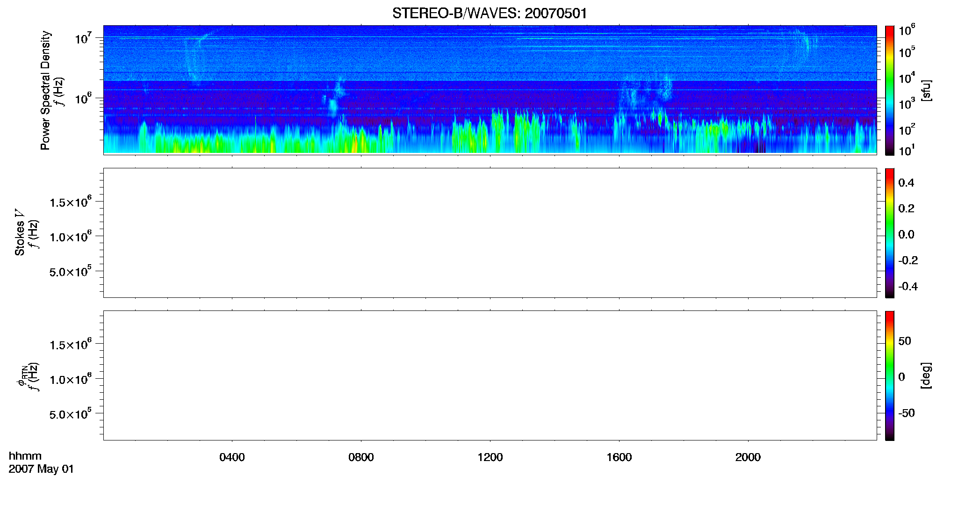Screen dimensions: 980x505
Task: Click the 0400 time tick label
Action: pos(232,457)
